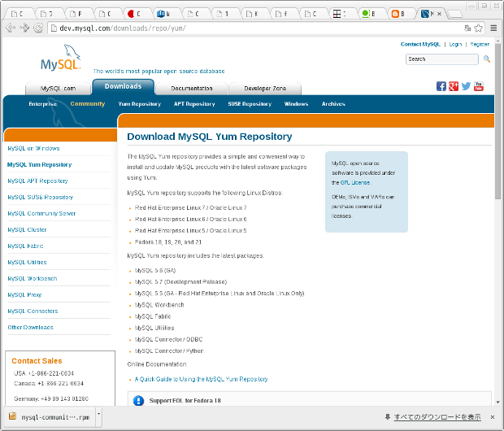Click the Login link
The height and width of the screenshot is (431, 504).
click(x=455, y=45)
